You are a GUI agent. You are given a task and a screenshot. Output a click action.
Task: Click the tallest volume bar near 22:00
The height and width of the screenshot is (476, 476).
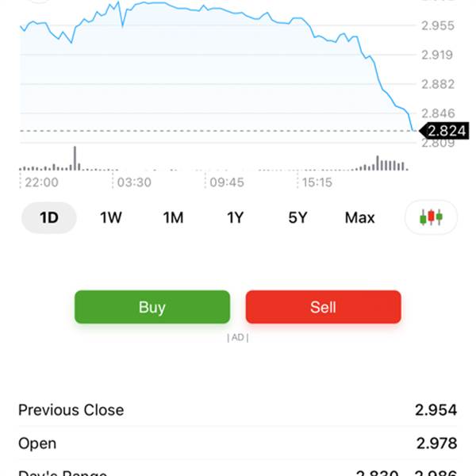pyautogui.click(x=75, y=158)
